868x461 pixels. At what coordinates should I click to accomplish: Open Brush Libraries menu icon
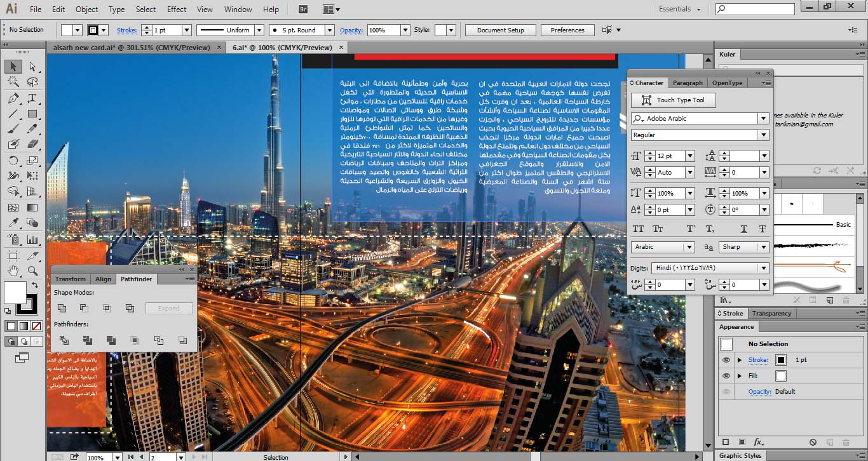click(726, 300)
